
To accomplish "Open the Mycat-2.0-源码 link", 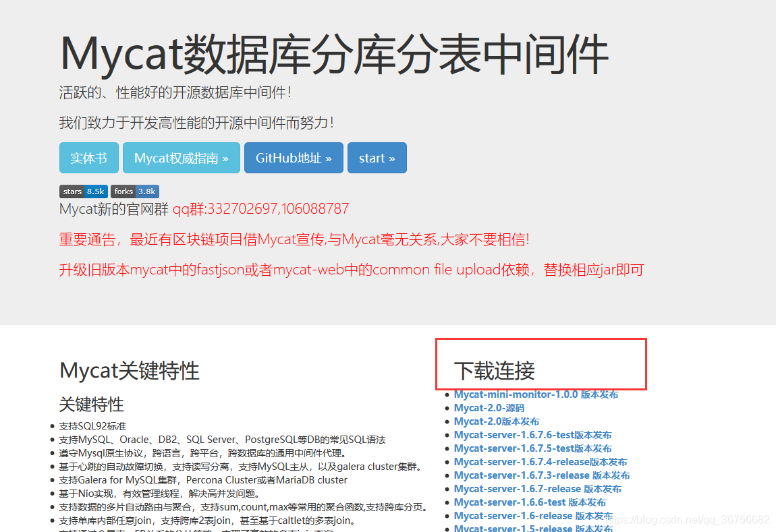I will point(489,407).
